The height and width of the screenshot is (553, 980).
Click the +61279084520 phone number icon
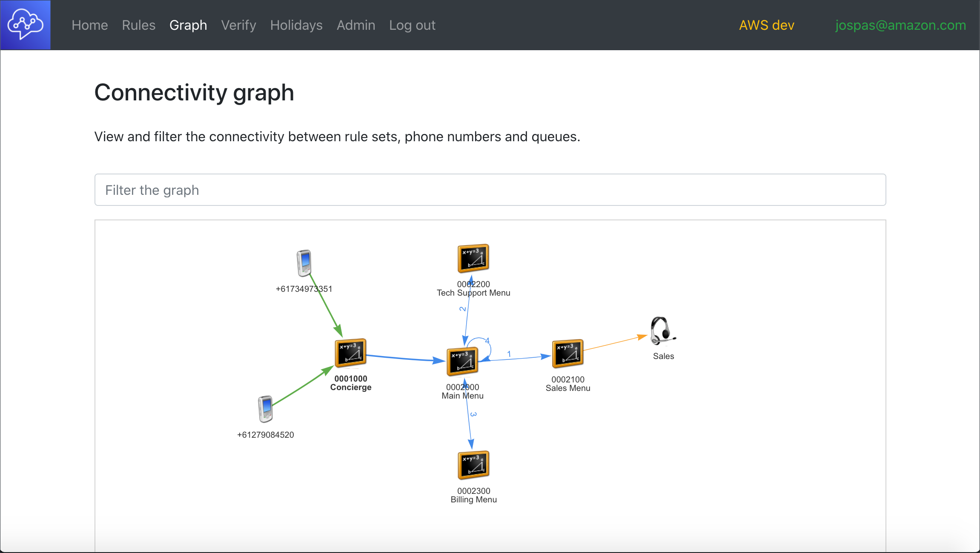point(265,409)
